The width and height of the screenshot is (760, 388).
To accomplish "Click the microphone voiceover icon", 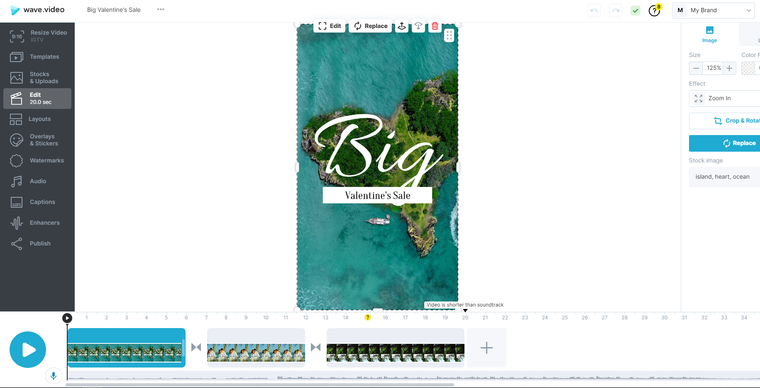I will [x=53, y=375].
